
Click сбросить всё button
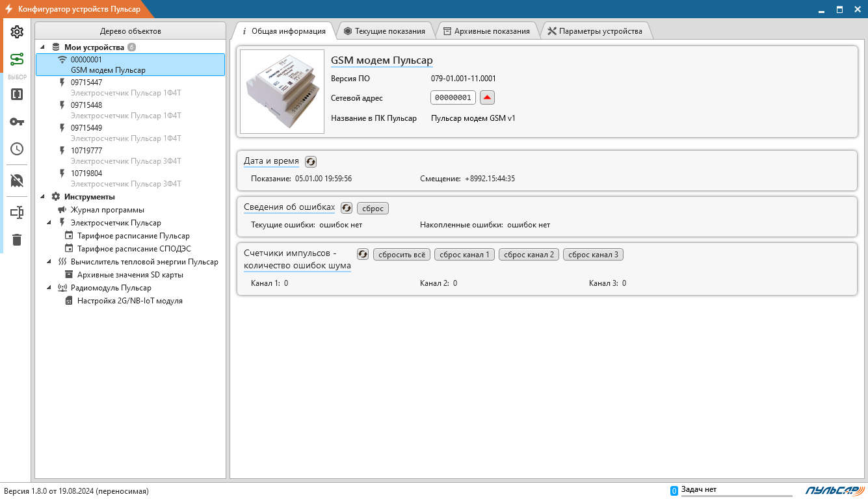tap(402, 254)
